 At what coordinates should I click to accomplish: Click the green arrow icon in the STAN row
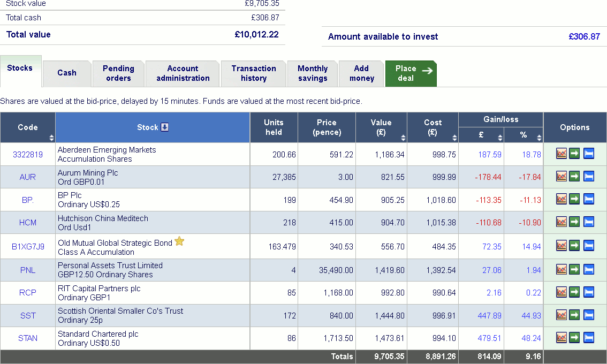(574, 338)
